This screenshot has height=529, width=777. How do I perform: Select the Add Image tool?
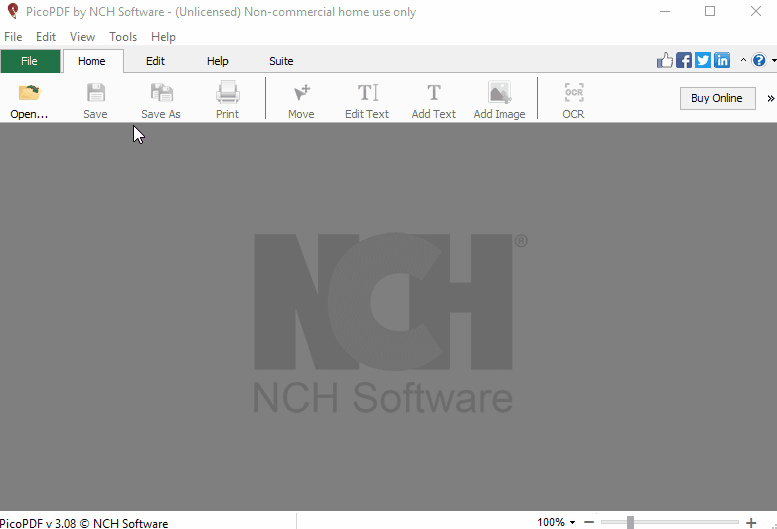tap(500, 101)
